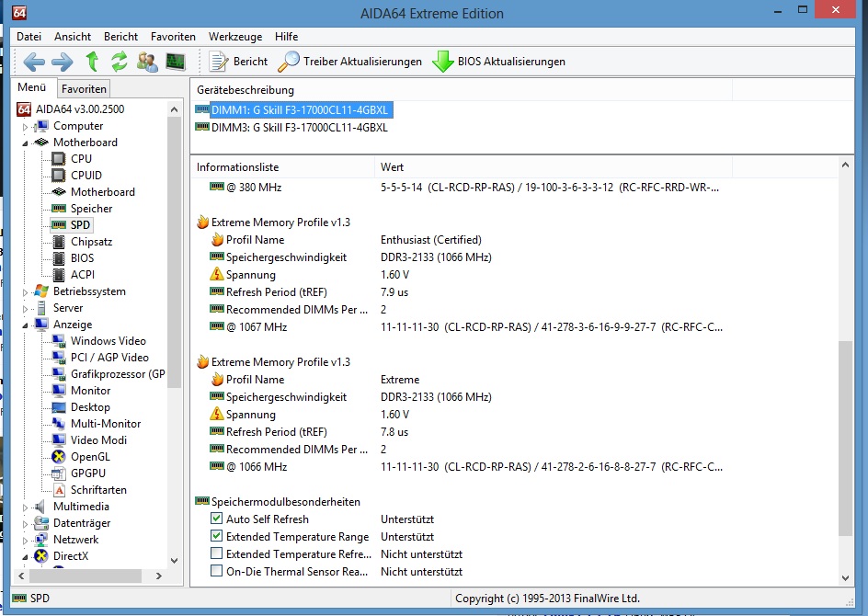The height and width of the screenshot is (616, 868).
Task: Toggle the Auto Self Refresh checkbox
Action: (x=216, y=519)
